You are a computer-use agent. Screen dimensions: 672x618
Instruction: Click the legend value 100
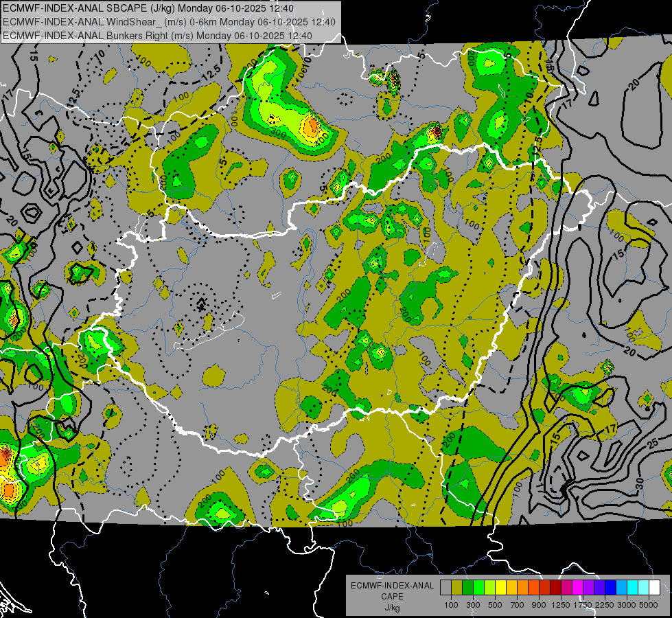click(x=451, y=605)
